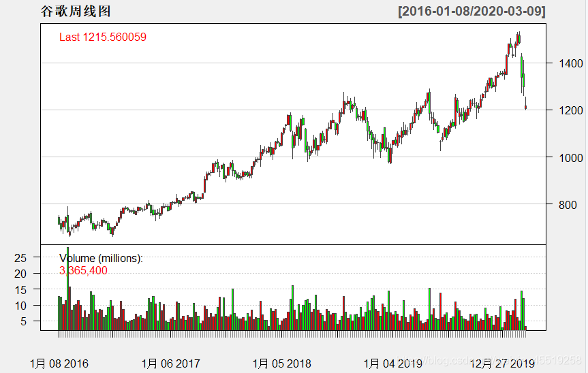Screen dimensions: 588x373
Task: Click the 1400 price axis label
Action: 571,63
